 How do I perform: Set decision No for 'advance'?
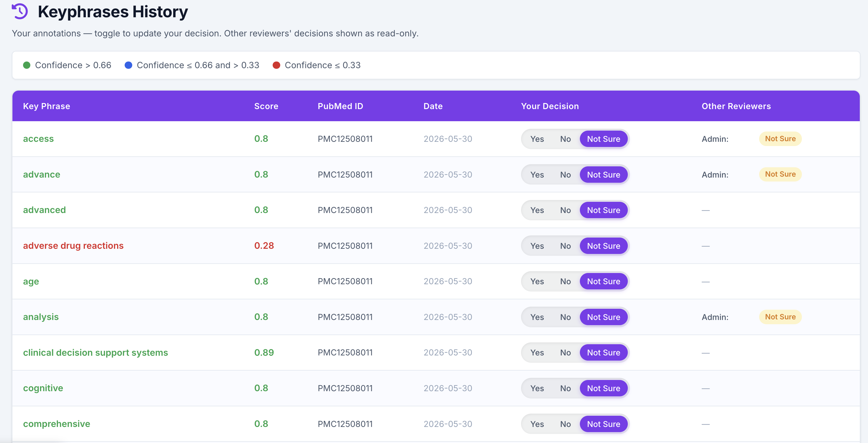tap(565, 175)
